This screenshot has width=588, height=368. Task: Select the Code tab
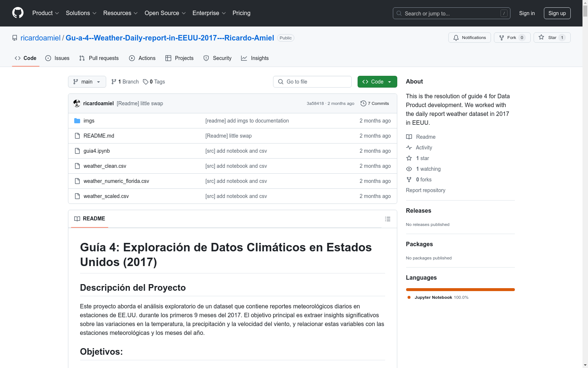pyautogui.click(x=26, y=58)
